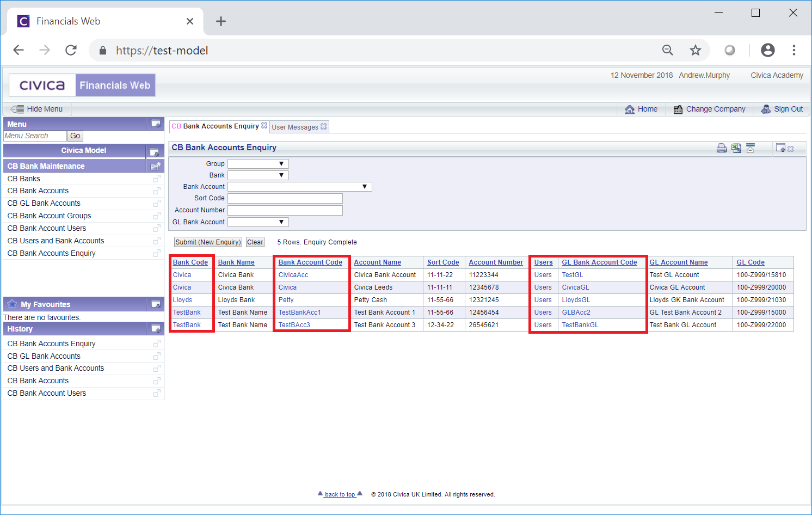Image resolution: width=812 pixels, height=515 pixels.
Task: Click new window icon beside History's CB Bank Accounts entry
Action: [157, 381]
